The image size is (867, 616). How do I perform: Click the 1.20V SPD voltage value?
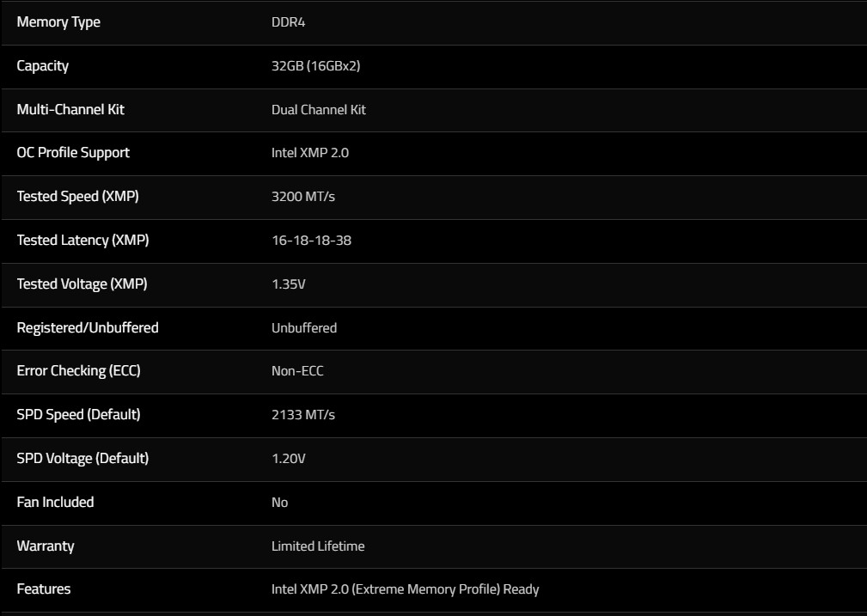pos(288,459)
